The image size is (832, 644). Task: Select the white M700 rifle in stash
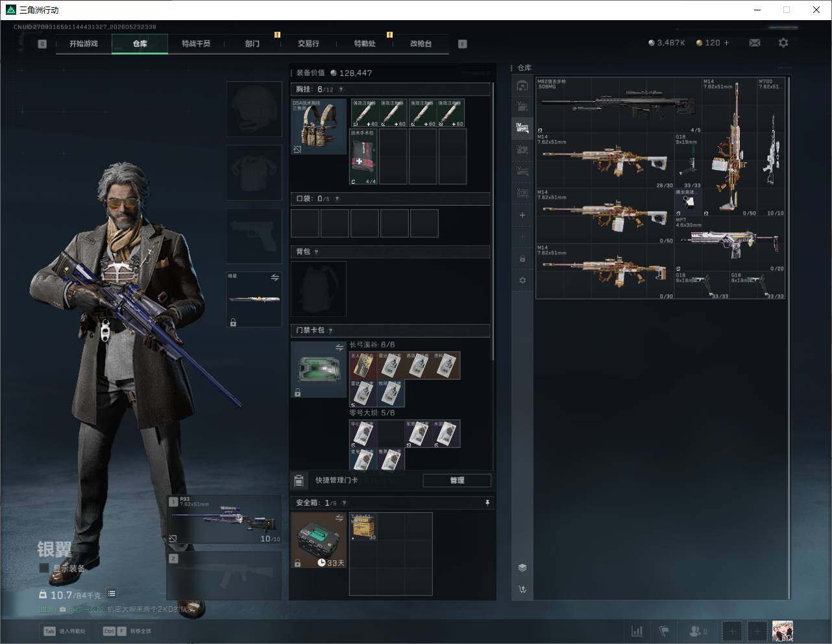coord(771,147)
